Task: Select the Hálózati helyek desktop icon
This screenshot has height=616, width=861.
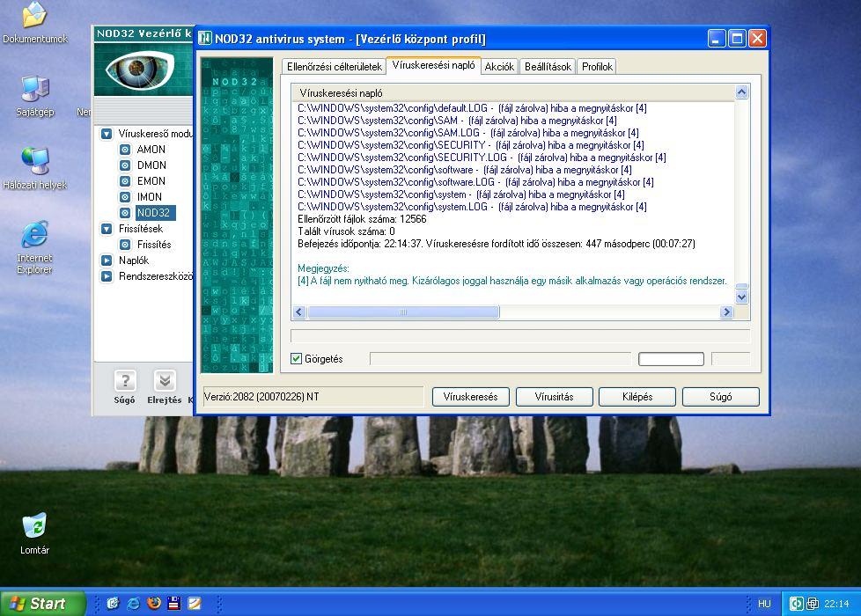Action: (35, 161)
